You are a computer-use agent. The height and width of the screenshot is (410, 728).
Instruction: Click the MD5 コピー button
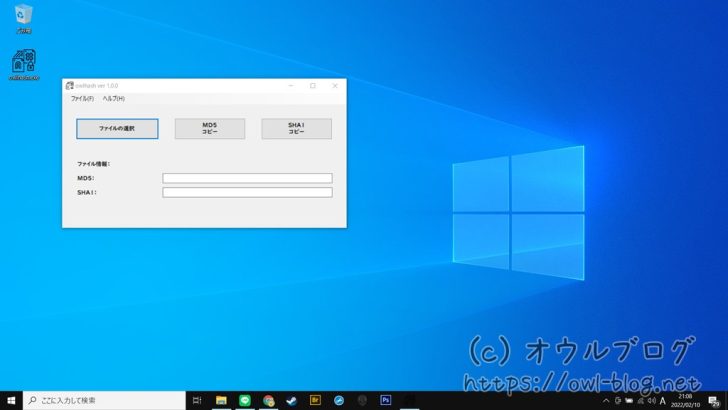pos(210,129)
